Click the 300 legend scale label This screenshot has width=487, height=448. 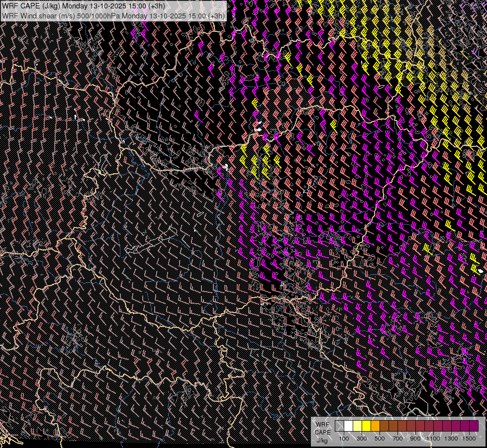click(x=362, y=439)
